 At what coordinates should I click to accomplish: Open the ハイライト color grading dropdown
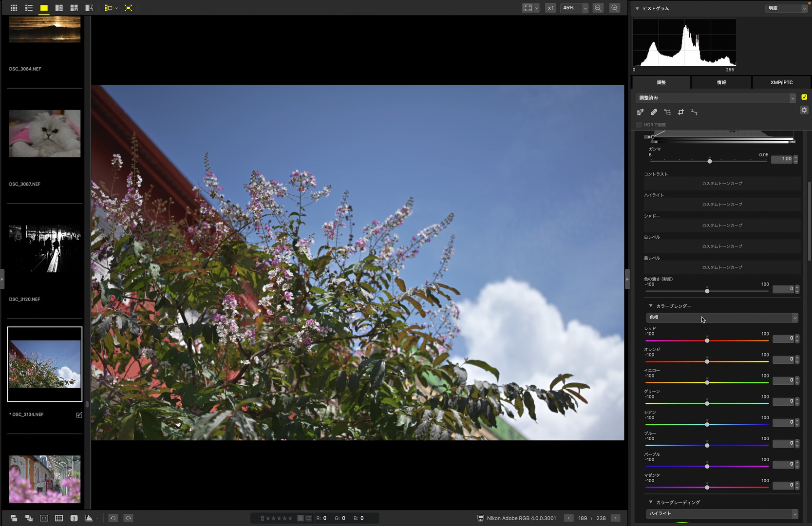pos(722,514)
